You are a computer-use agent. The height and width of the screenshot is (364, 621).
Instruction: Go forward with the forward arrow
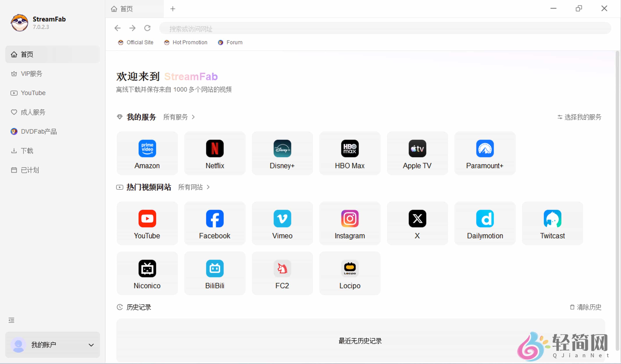pos(132,28)
